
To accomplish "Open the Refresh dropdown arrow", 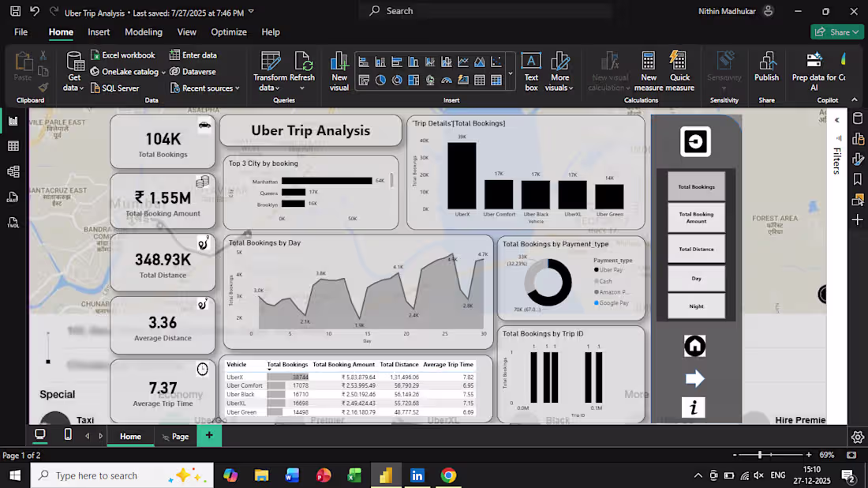I will [x=302, y=88].
